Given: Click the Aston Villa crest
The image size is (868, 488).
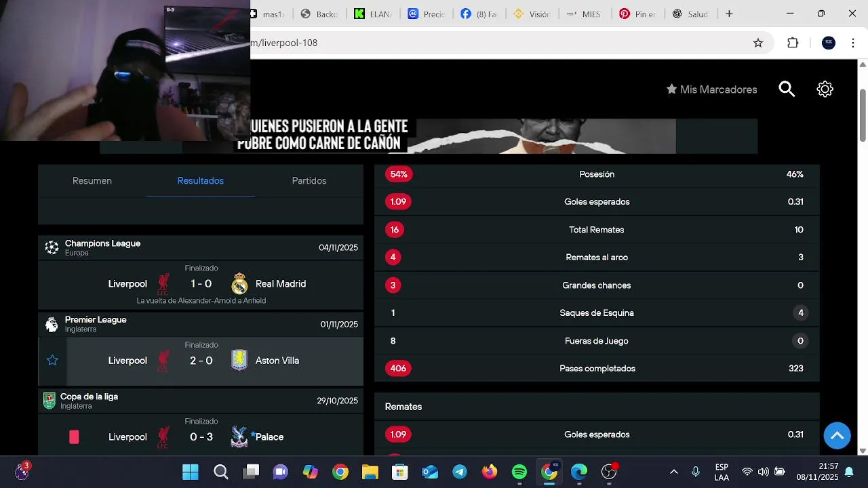Looking at the screenshot, I should (239, 361).
